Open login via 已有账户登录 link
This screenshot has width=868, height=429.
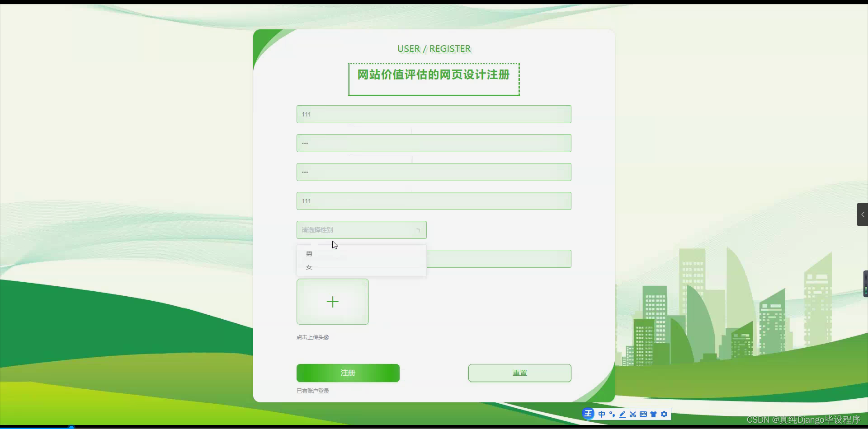pos(312,391)
